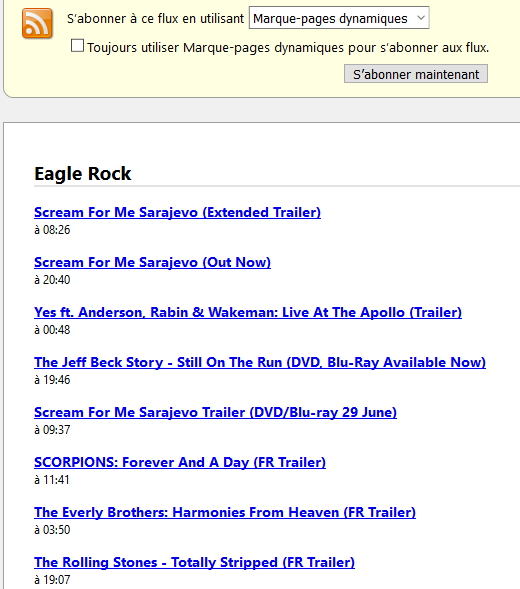Open The Jeff Beck Story link
Screen dimensions: 520x589
coord(260,362)
